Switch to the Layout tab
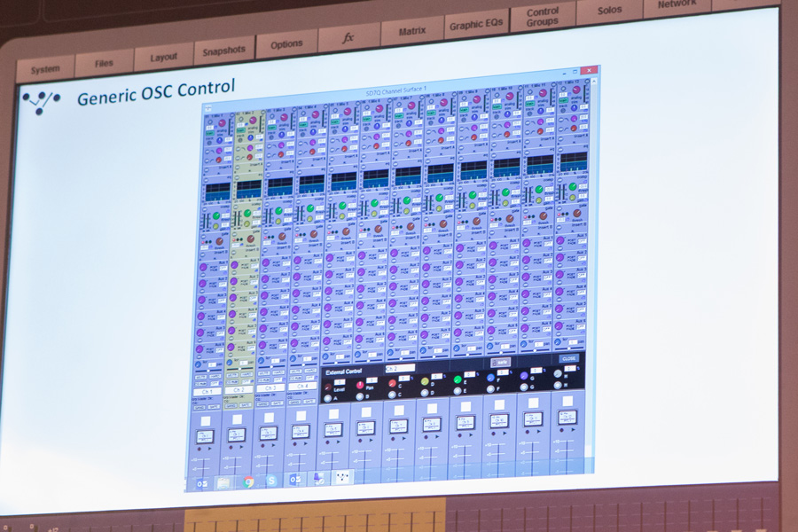798x532 pixels. pyautogui.click(x=163, y=57)
